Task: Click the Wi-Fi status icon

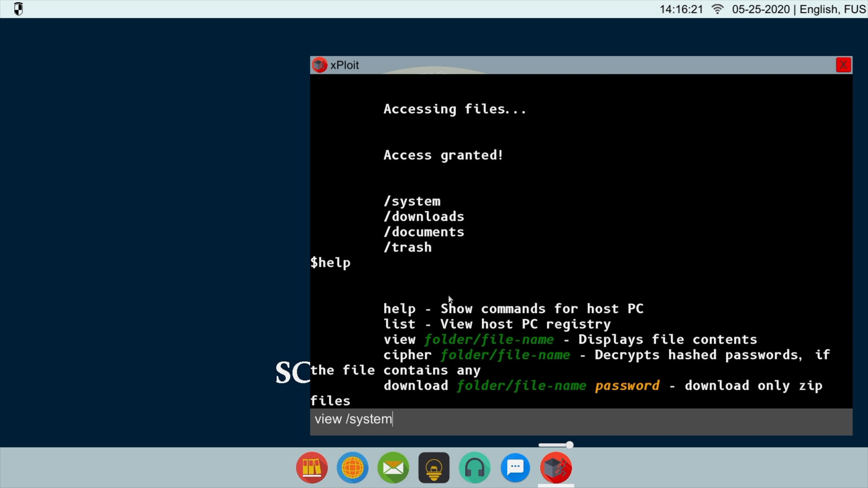Action: pyautogui.click(x=717, y=9)
